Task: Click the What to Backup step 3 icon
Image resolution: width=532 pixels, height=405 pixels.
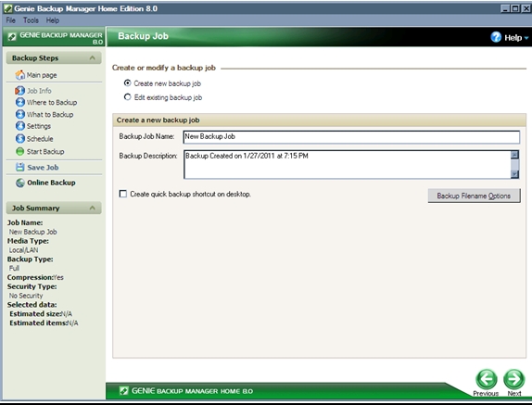Action: click(x=20, y=114)
